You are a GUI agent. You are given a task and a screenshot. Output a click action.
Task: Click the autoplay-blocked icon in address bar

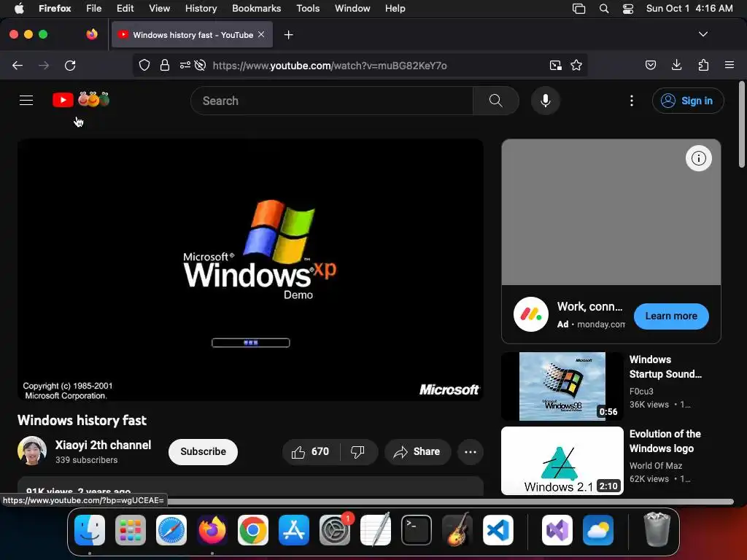[x=201, y=65]
